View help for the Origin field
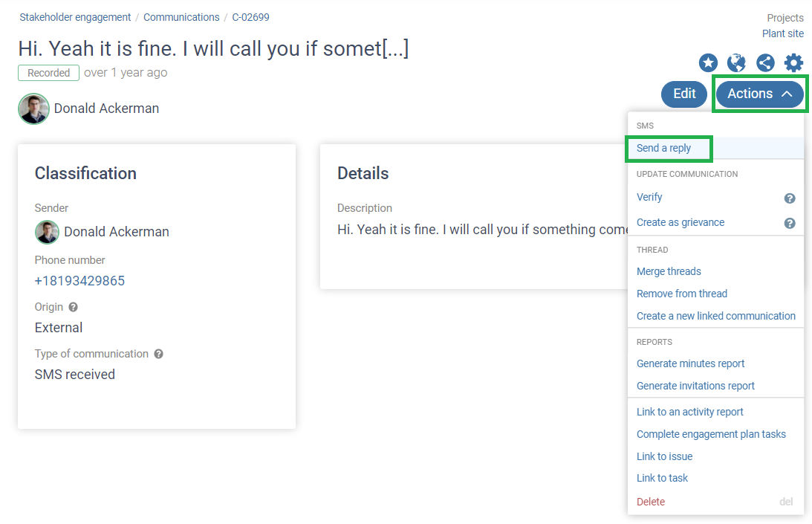The height and width of the screenshot is (524, 812). tap(72, 307)
